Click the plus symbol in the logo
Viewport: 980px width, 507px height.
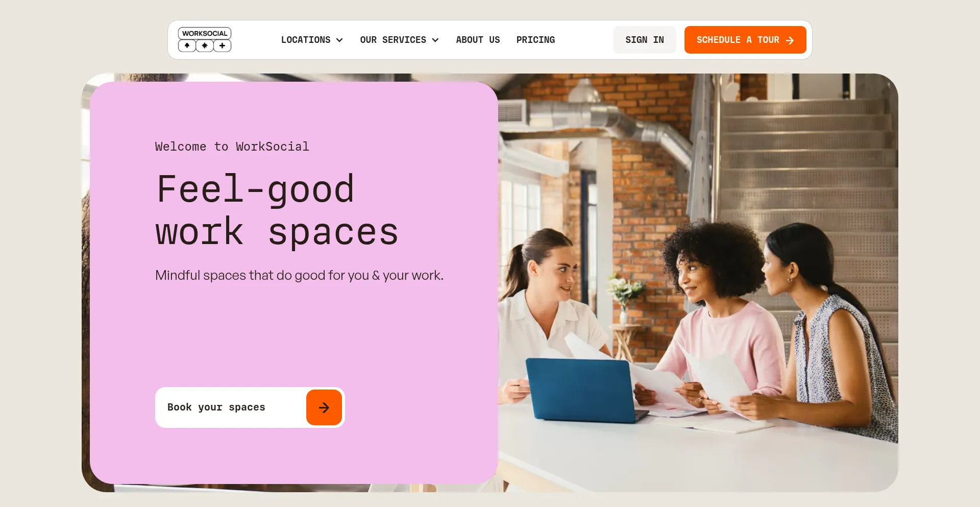point(223,46)
